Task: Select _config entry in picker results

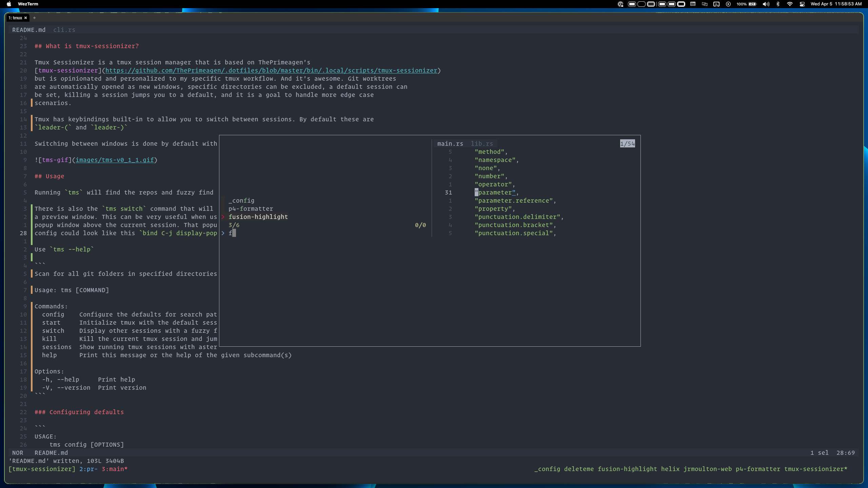Action: tap(241, 201)
